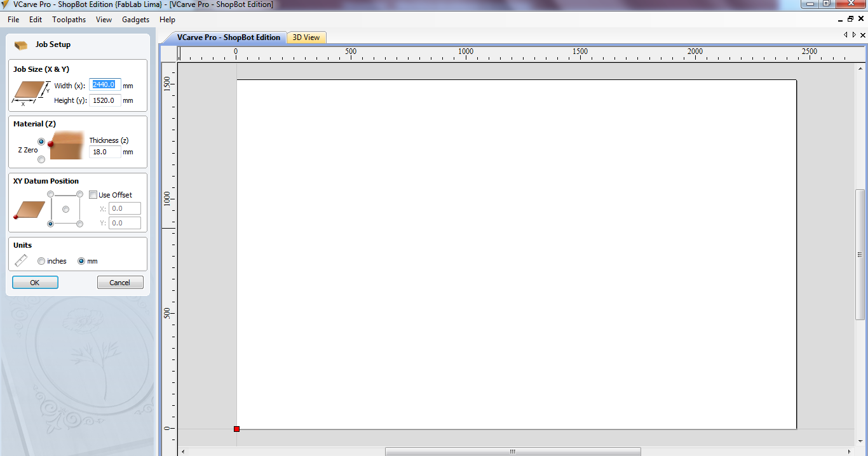The width and height of the screenshot is (868, 456).
Task: Click the ruler Units icon
Action: tap(21, 260)
